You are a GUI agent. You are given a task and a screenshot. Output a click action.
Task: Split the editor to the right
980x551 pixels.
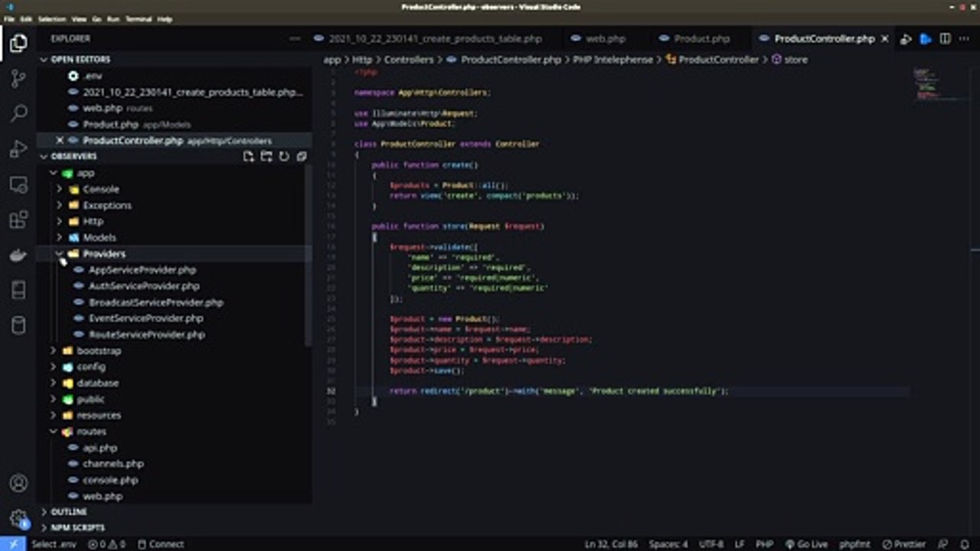coord(946,38)
